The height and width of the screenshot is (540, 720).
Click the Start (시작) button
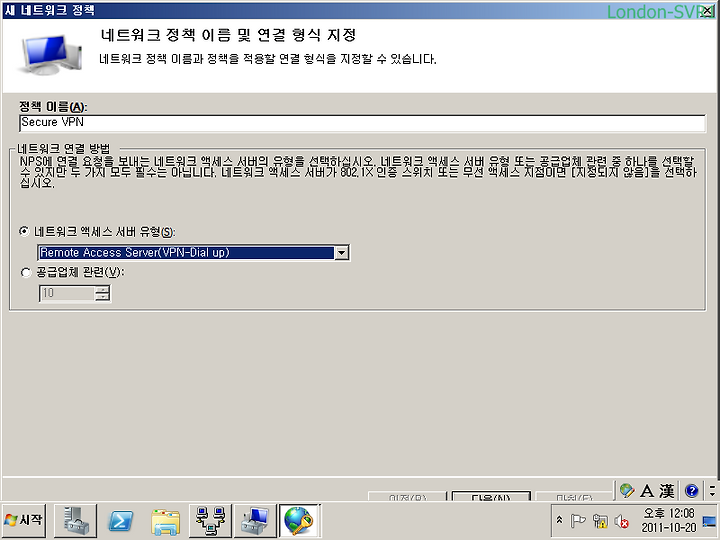[23, 520]
